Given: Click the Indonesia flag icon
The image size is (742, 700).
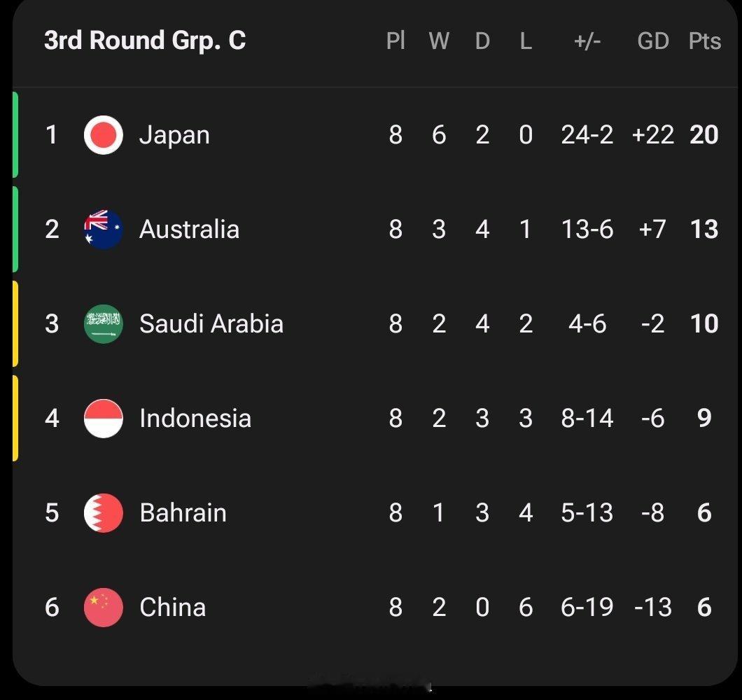Looking at the screenshot, I should coord(103,419).
